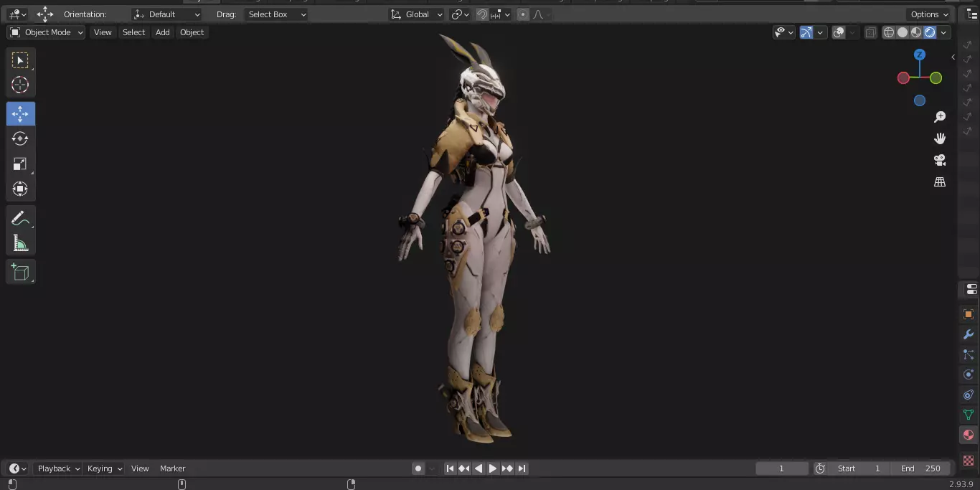This screenshot has width=980, height=490.
Task: Expand the sidebar with the small arrow
Action: click(953, 57)
